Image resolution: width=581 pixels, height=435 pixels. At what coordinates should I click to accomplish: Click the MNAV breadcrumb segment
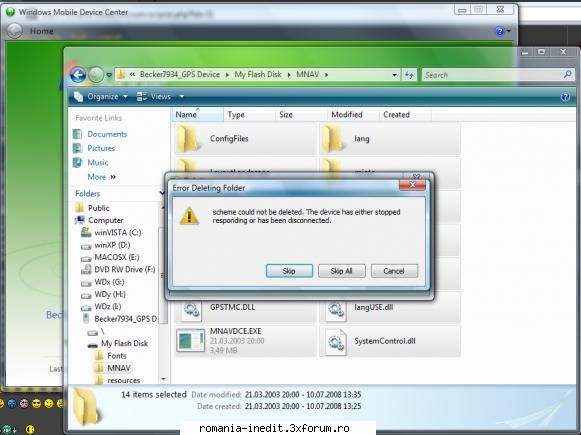(x=308, y=74)
